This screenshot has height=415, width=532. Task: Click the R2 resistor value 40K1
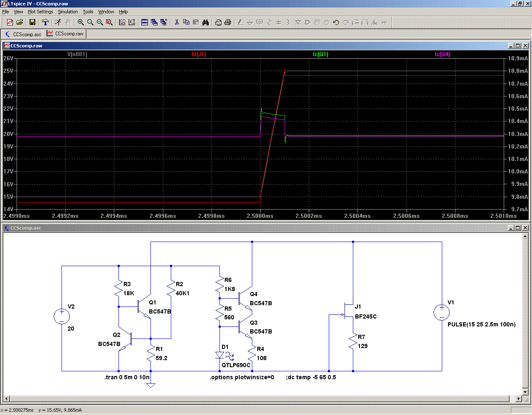coord(182,293)
